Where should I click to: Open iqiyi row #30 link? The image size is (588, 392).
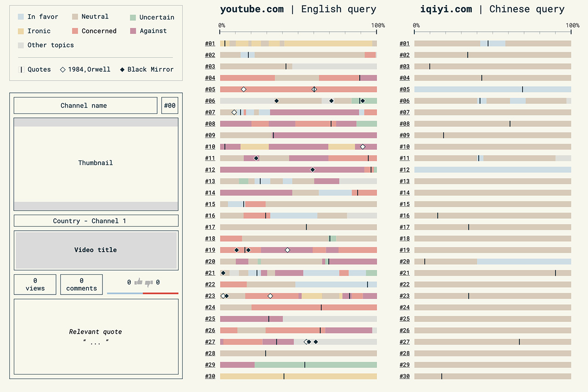404,376
